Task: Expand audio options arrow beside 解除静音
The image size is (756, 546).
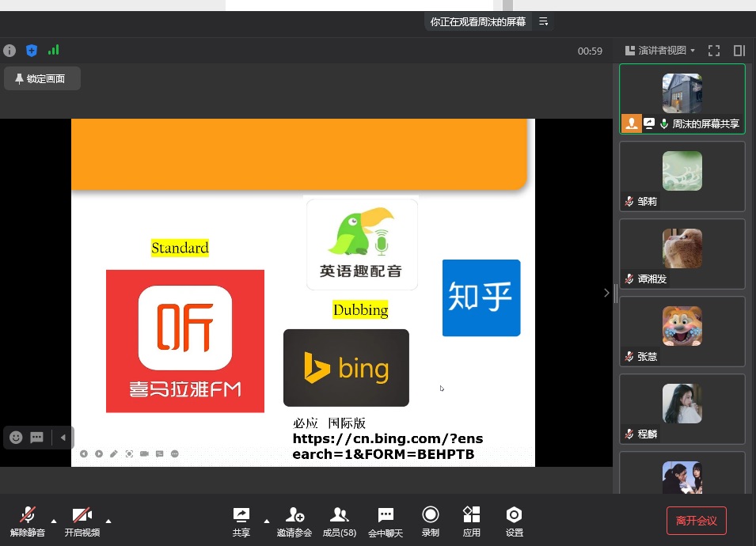Action: coord(54,521)
